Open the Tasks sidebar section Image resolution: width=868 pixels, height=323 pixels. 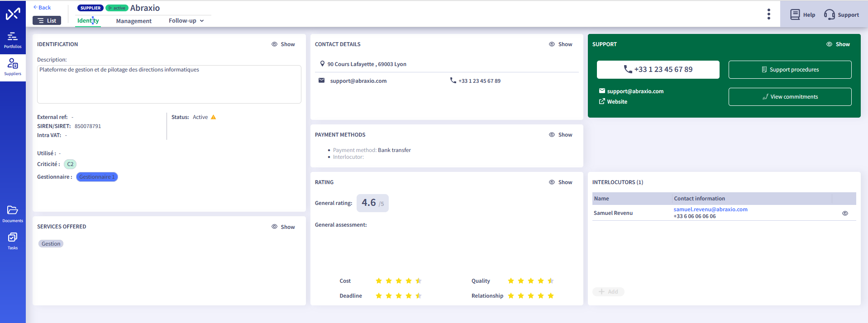13,241
